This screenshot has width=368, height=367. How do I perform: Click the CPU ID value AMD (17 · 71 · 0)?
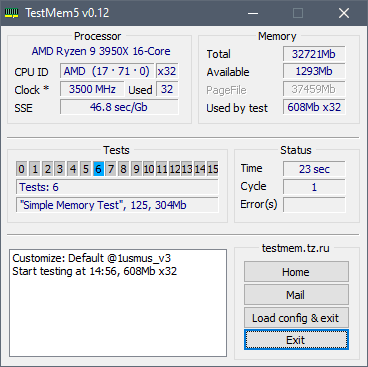[x=107, y=71]
